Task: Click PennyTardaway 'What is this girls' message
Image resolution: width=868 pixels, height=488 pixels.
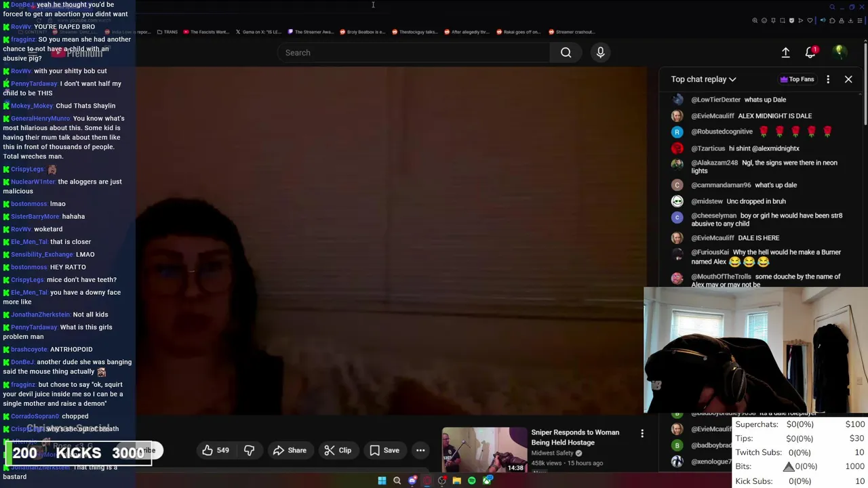Action: pos(58,332)
